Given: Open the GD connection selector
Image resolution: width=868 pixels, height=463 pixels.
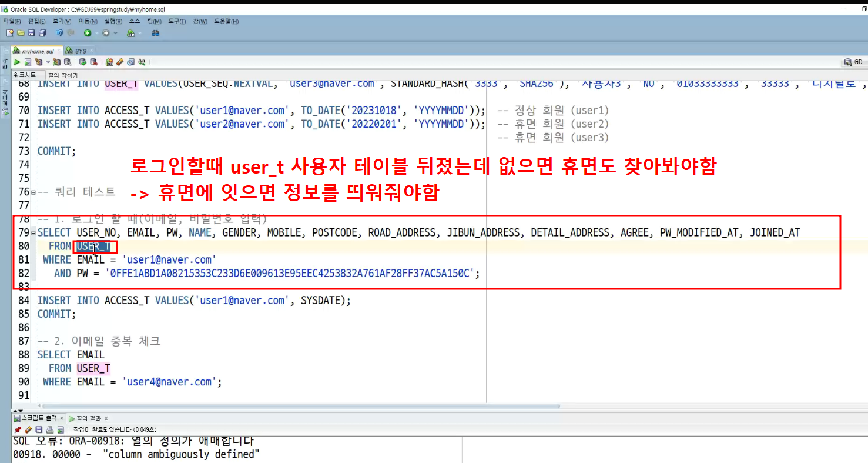Looking at the screenshot, I should [x=853, y=62].
